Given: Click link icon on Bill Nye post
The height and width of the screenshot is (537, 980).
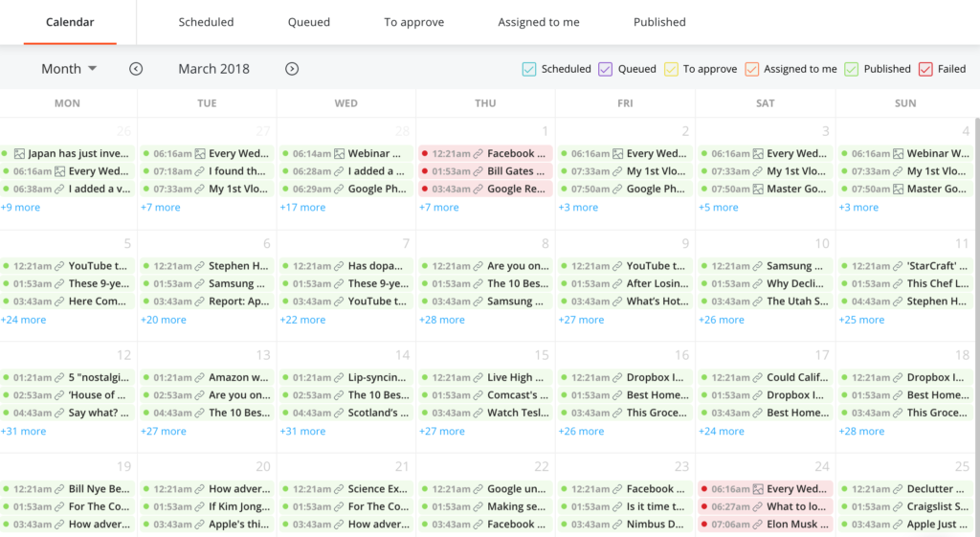Looking at the screenshot, I should click(x=59, y=489).
